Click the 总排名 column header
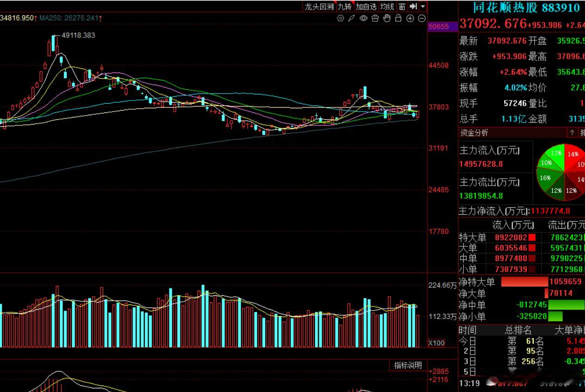Image resolution: width=585 pixels, height=392 pixels. [x=518, y=330]
